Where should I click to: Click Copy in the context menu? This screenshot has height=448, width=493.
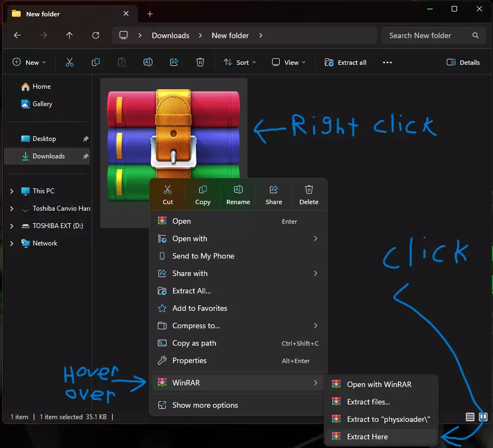click(203, 195)
